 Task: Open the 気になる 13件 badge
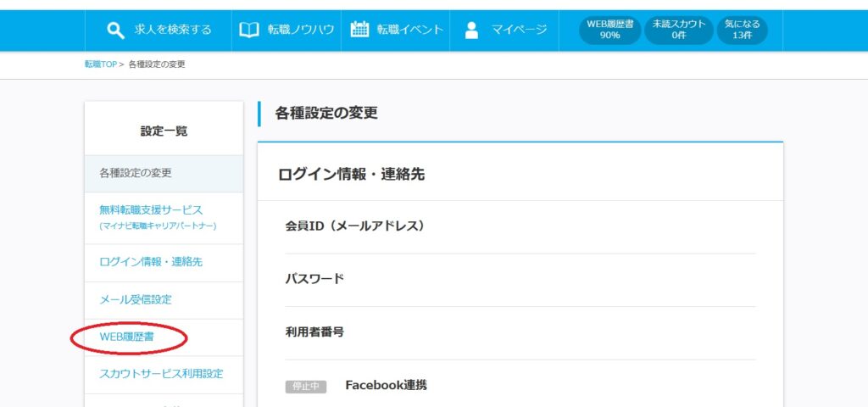click(x=742, y=30)
